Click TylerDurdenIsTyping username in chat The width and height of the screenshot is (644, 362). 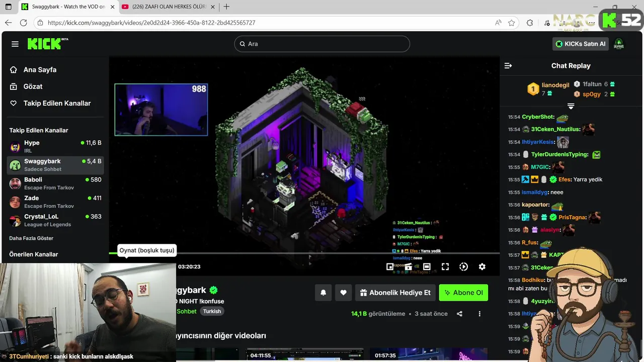[x=560, y=154]
